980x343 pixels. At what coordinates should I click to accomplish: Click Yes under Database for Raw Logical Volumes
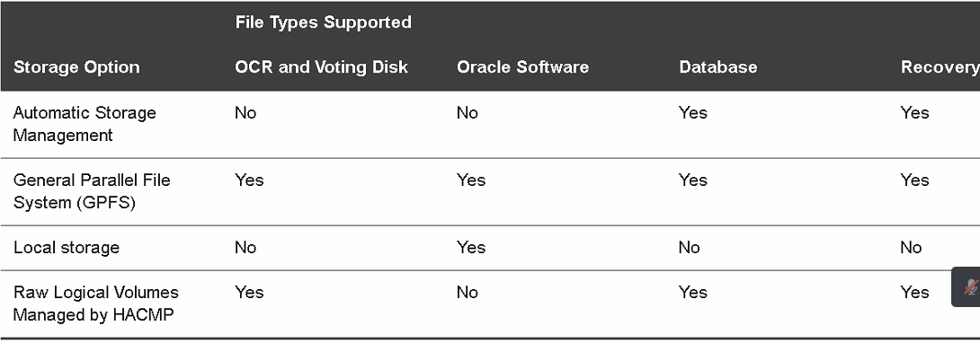(693, 293)
